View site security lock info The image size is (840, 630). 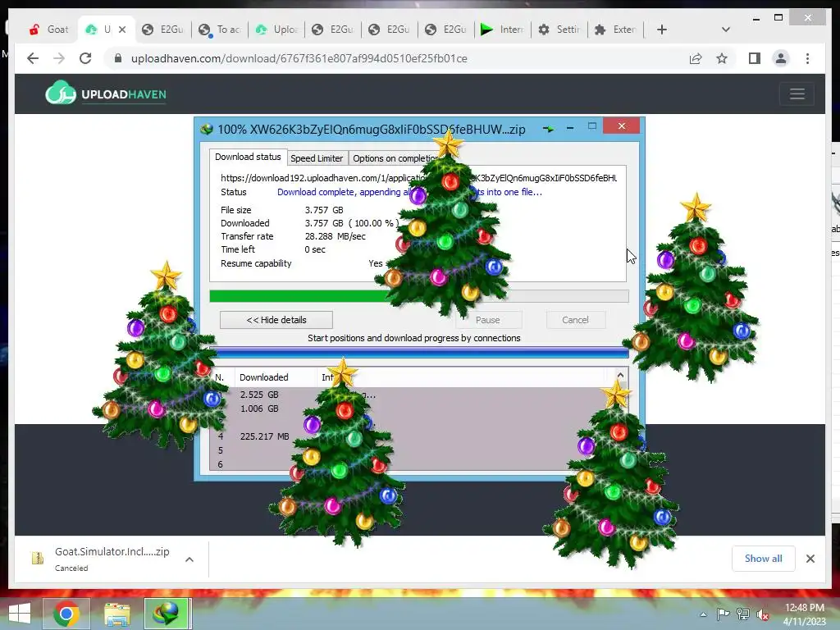118,58
